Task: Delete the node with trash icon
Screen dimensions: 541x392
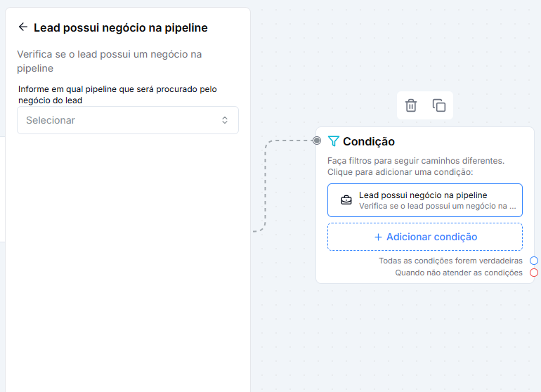Action: coord(411,105)
